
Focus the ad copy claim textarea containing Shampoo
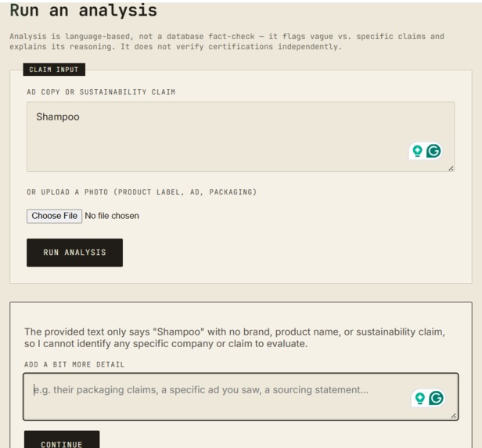pos(240,137)
